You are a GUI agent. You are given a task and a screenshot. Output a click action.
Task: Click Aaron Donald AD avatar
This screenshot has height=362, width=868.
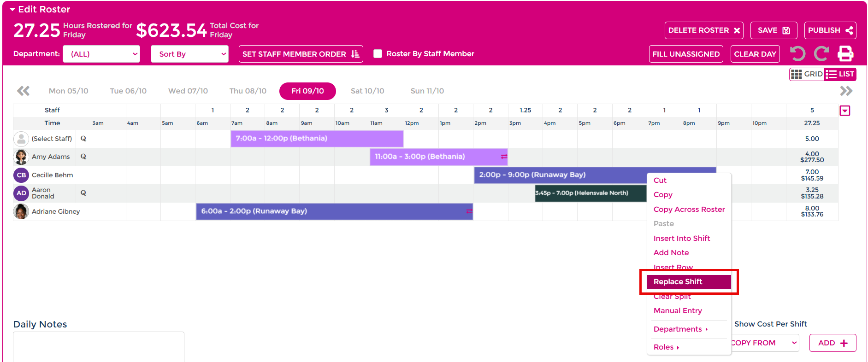[21, 193]
